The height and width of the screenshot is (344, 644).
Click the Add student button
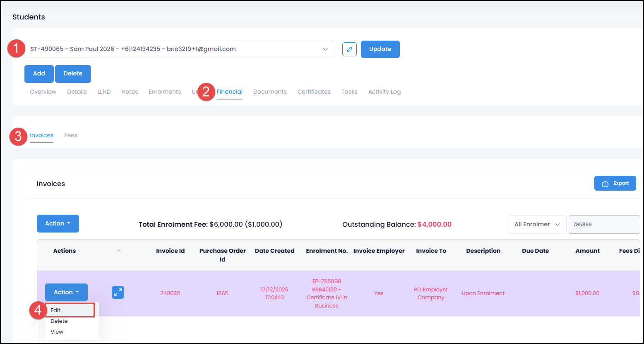coord(39,74)
